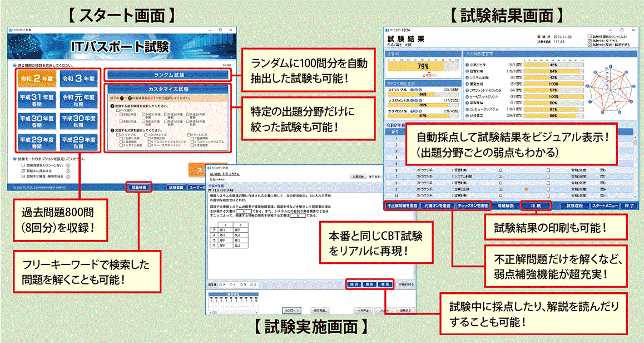
Task: Select the 令和2年度 exam tile
Action: coord(37,78)
